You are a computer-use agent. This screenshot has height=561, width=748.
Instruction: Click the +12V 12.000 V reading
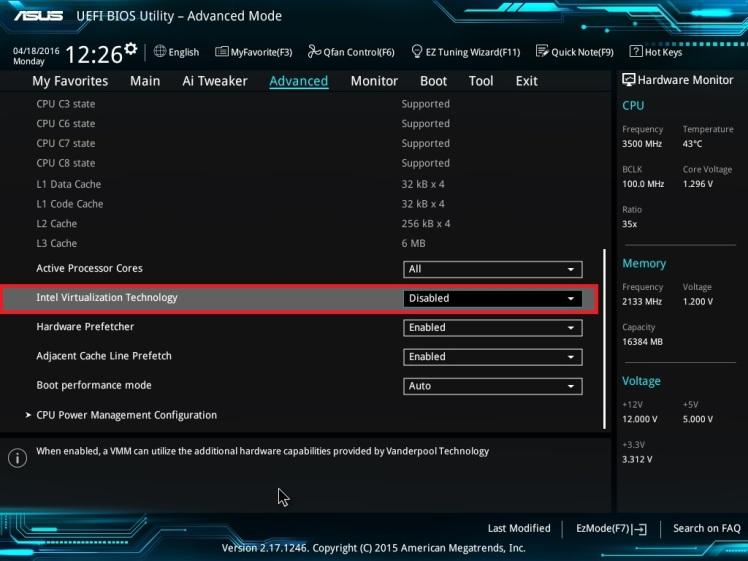tap(639, 419)
